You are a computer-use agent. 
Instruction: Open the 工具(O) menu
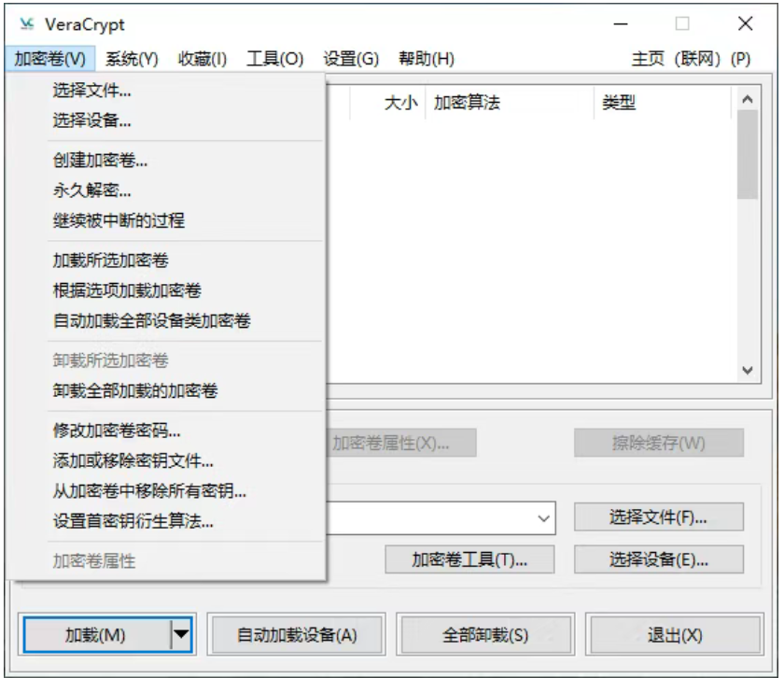[274, 59]
